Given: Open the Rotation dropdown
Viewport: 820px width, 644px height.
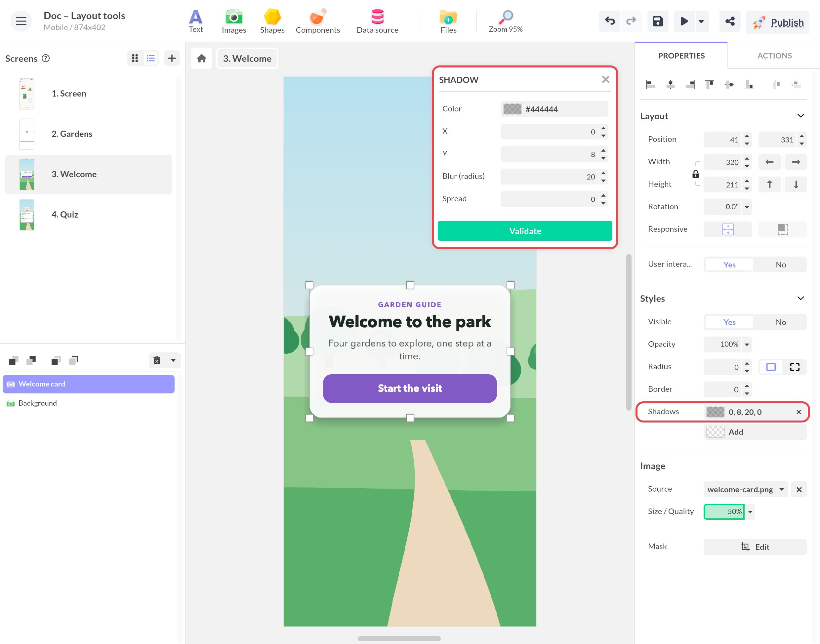Looking at the screenshot, I should click(747, 207).
